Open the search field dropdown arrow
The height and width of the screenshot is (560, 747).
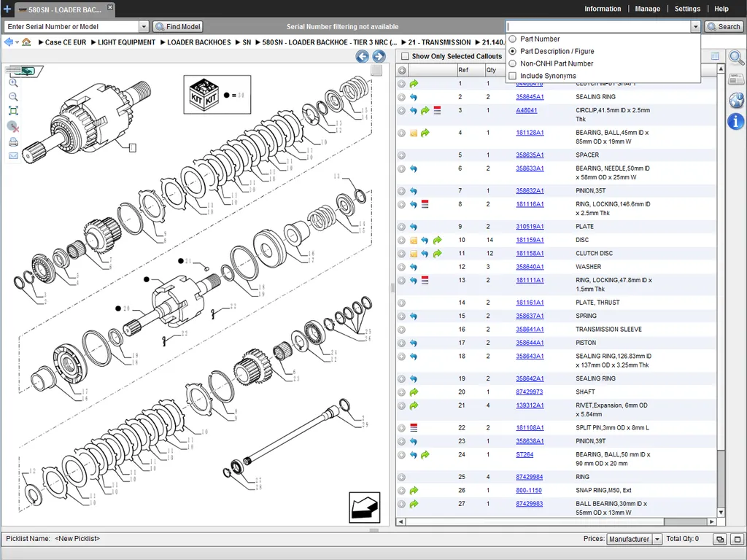coord(695,27)
